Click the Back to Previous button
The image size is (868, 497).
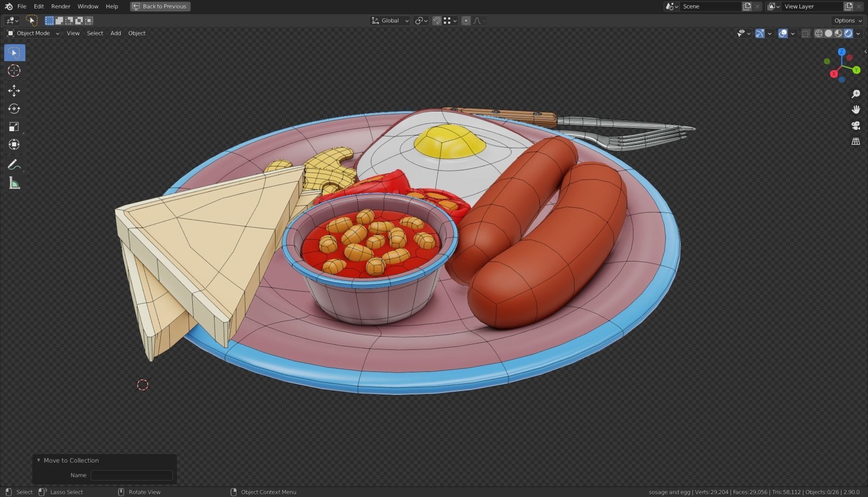160,7
